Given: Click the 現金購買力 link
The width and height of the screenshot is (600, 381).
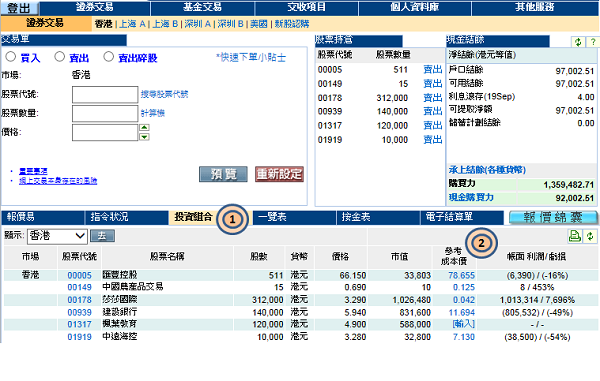Looking at the screenshot, I should pos(471,197).
